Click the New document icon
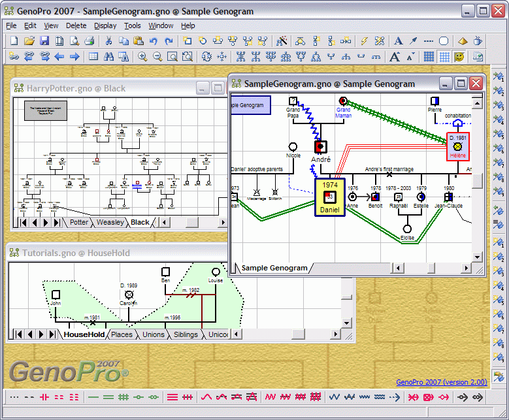The height and width of the screenshot is (420, 509). (14, 41)
